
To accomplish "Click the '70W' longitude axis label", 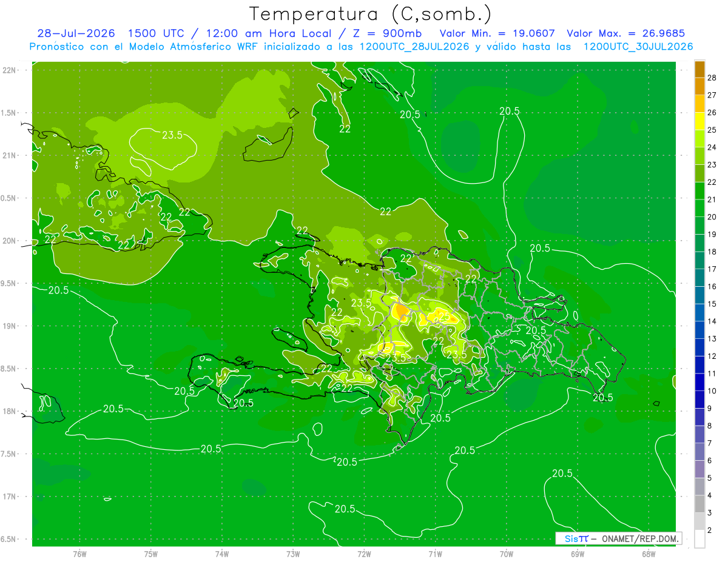I will pos(506,554).
